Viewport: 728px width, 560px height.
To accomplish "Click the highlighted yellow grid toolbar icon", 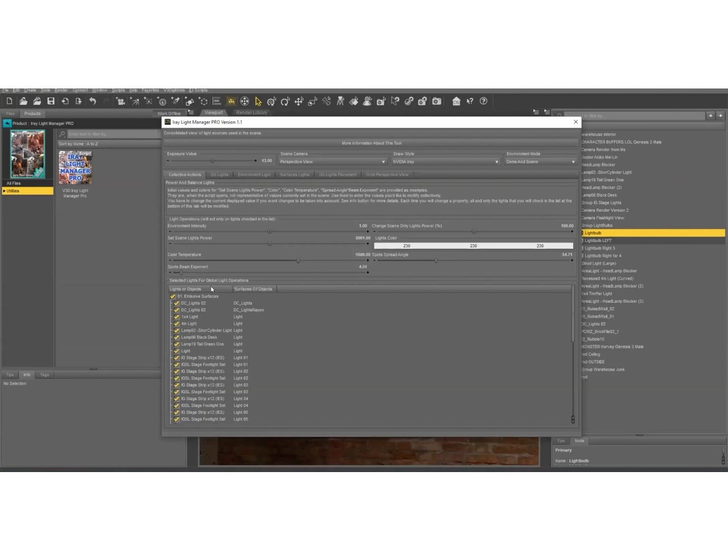I will click(231, 101).
